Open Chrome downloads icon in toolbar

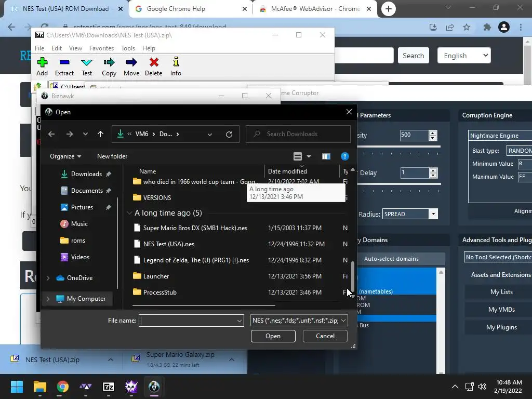pyautogui.click(x=433, y=27)
